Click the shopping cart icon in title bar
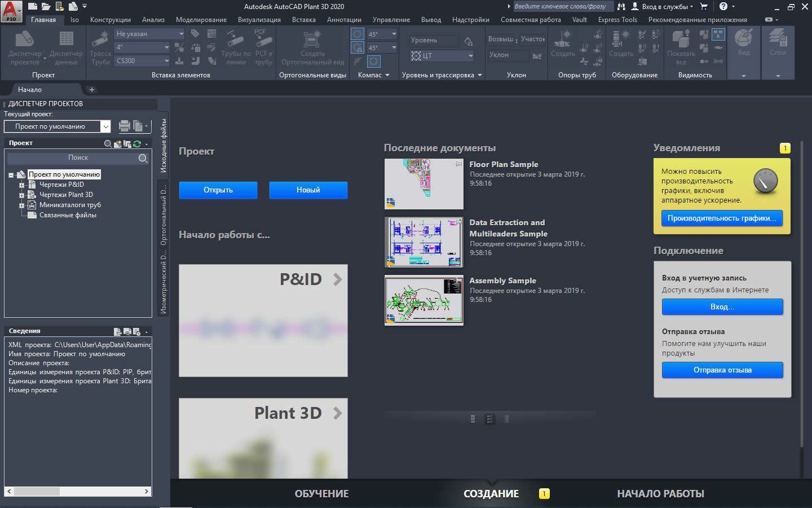Viewport: 812px width, 508px height. [704, 7]
